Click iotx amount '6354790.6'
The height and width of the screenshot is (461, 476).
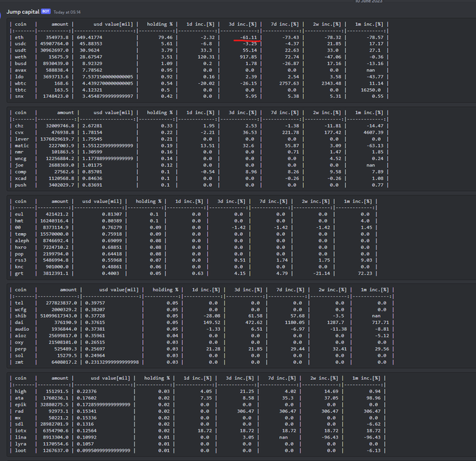(x=56, y=431)
